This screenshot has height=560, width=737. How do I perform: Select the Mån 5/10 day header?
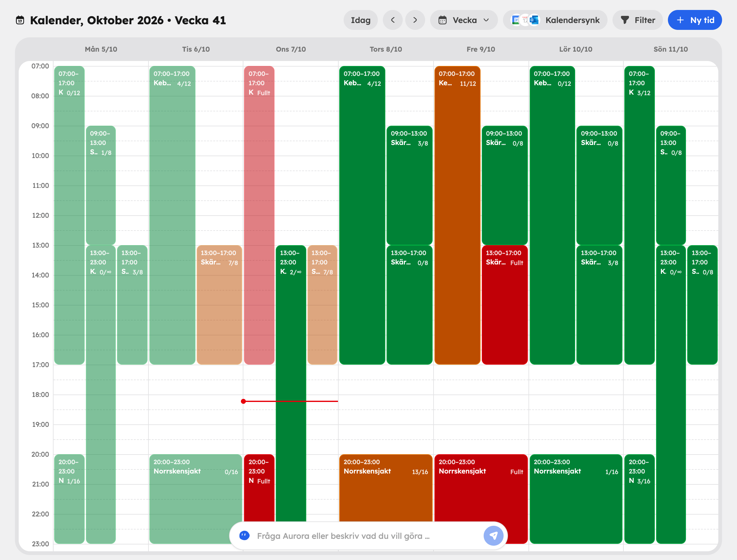(x=101, y=49)
